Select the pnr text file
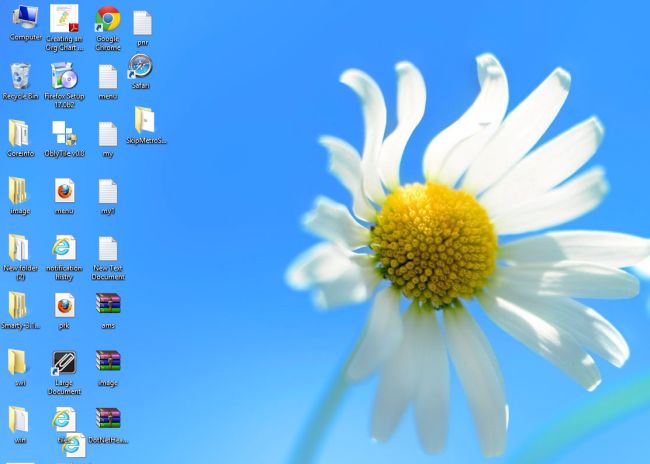 [x=142, y=28]
